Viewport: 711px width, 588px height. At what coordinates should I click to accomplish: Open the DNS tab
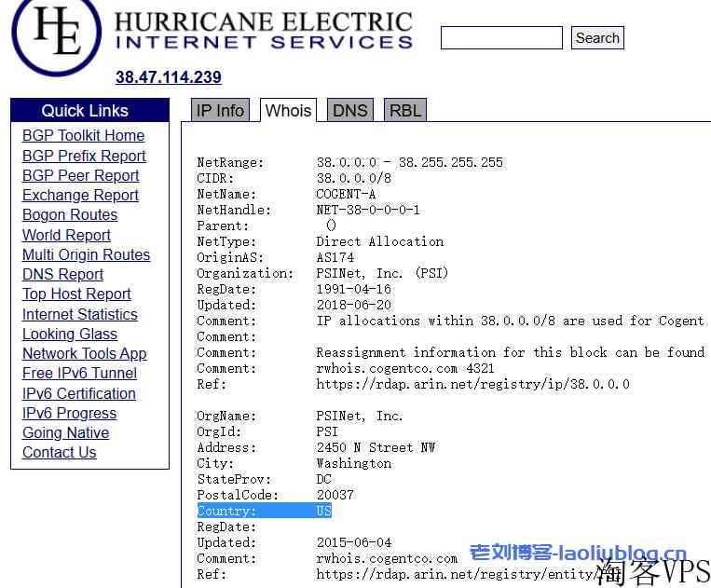pos(349,111)
